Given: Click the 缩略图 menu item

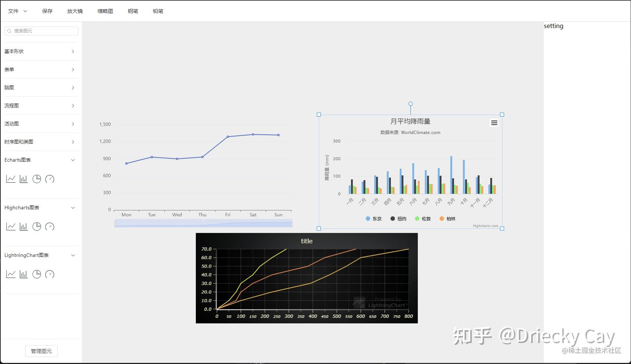Looking at the screenshot, I should [105, 11].
